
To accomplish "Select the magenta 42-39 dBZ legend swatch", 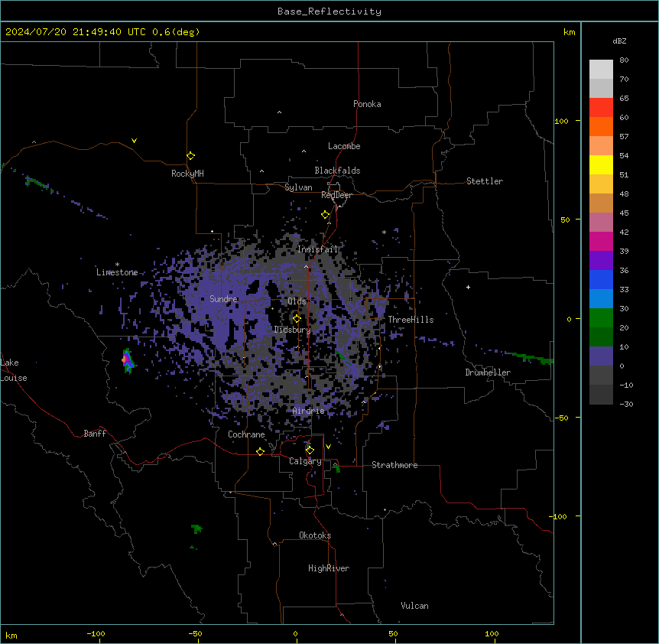I will pos(601,241).
